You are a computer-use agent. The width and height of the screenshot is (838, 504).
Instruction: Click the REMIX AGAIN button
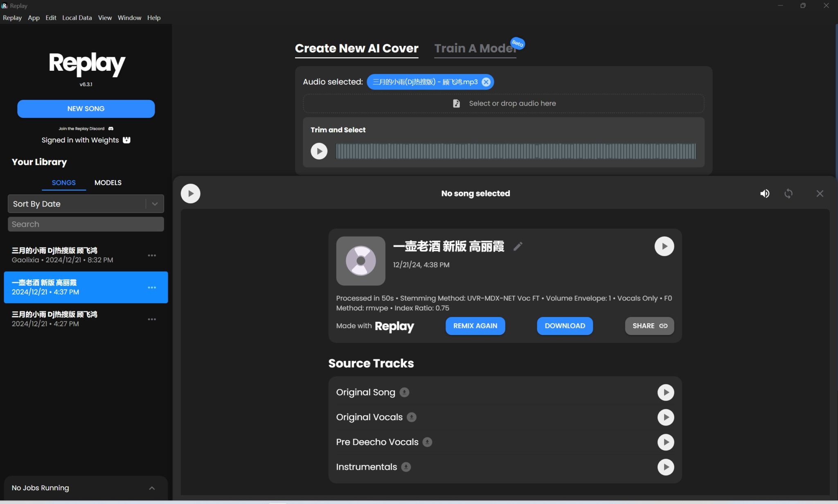point(475,326)
